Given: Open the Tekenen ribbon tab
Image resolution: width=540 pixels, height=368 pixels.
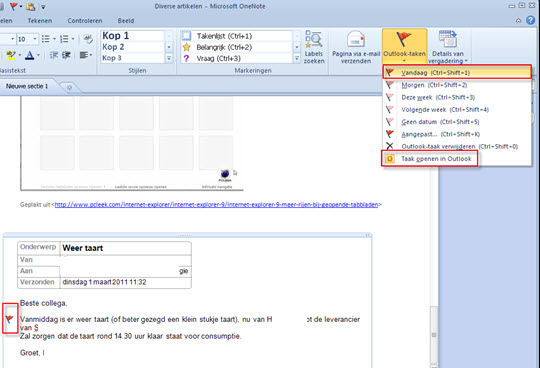Looking at the screenshot, I should point(40,21).
